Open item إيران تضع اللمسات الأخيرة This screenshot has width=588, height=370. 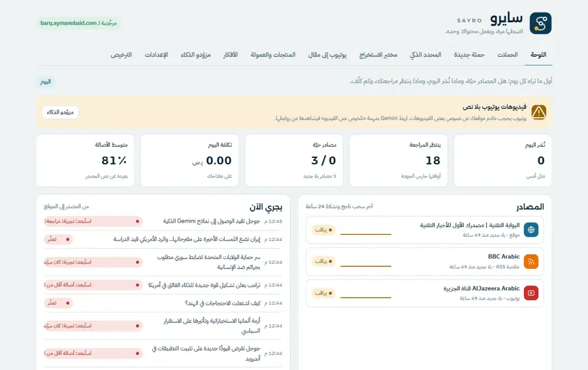tap(187, 239)
